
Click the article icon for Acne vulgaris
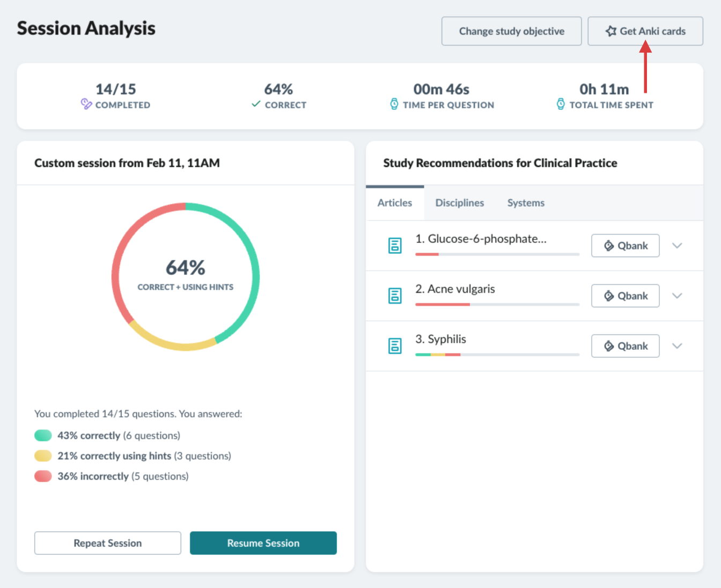click(x=395, y=296)
